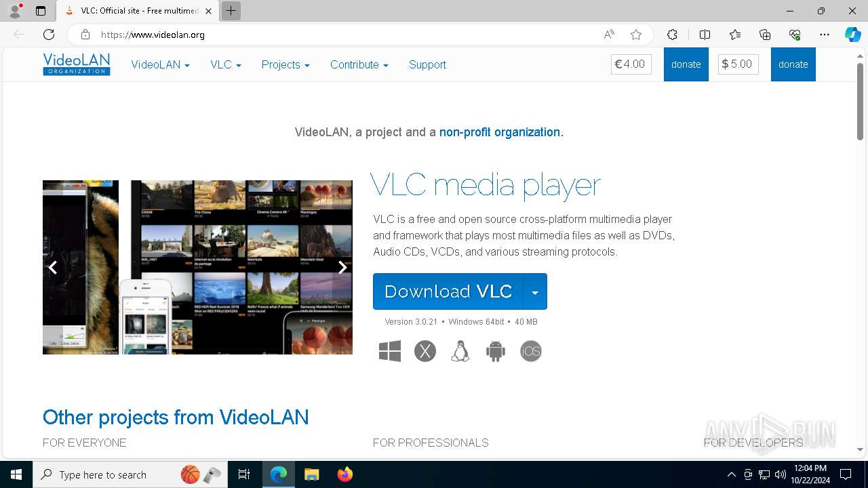Launch Firefox from the taskbar
The image size is (868, 488).
pyautogui.click(x=345, y=474)
